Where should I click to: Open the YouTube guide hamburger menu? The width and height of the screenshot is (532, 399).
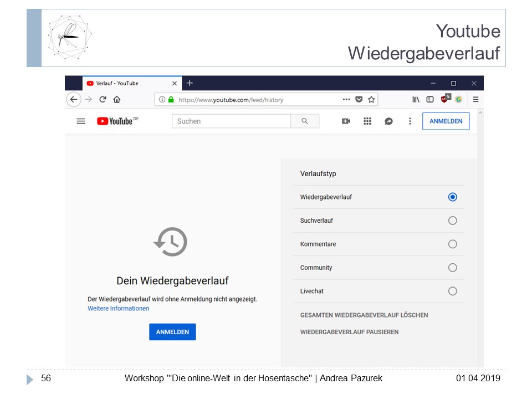click(81, 121)
